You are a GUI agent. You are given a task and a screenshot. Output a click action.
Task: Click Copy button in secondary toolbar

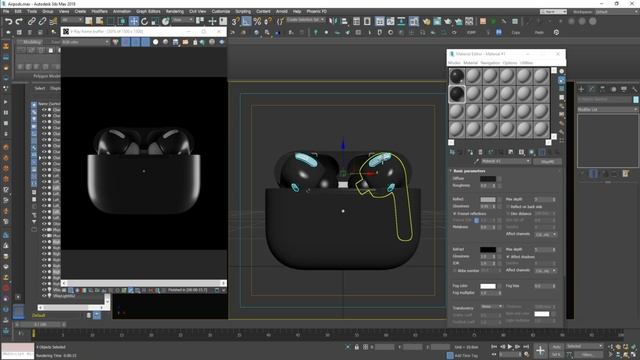516,33
